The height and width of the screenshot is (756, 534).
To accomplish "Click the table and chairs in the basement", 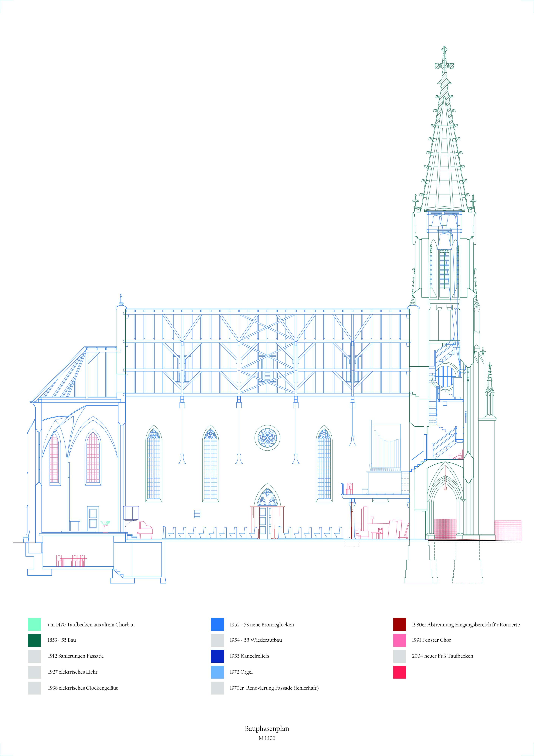I will tap(71, 561).
